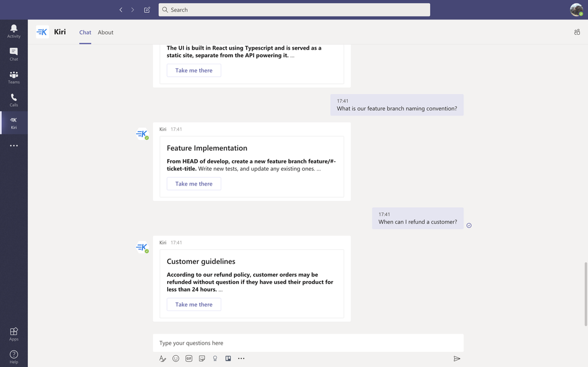
Task: Click the user profile avatar
Action: click(576, 10)
